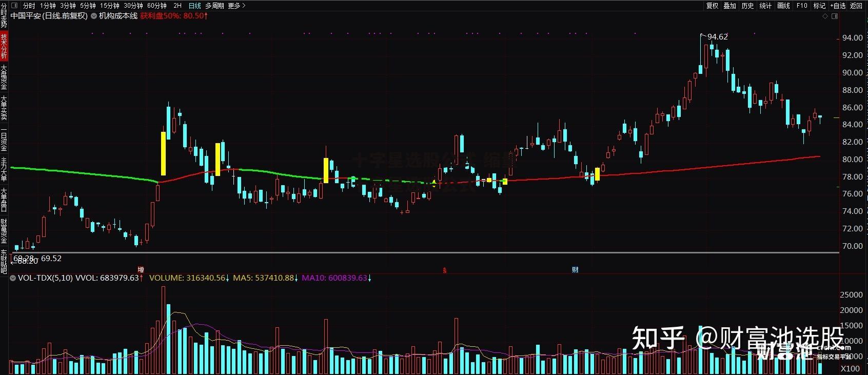Switch to 60分钟 chart period
This screenshot has width=868, height=375.
click(156, 6)
